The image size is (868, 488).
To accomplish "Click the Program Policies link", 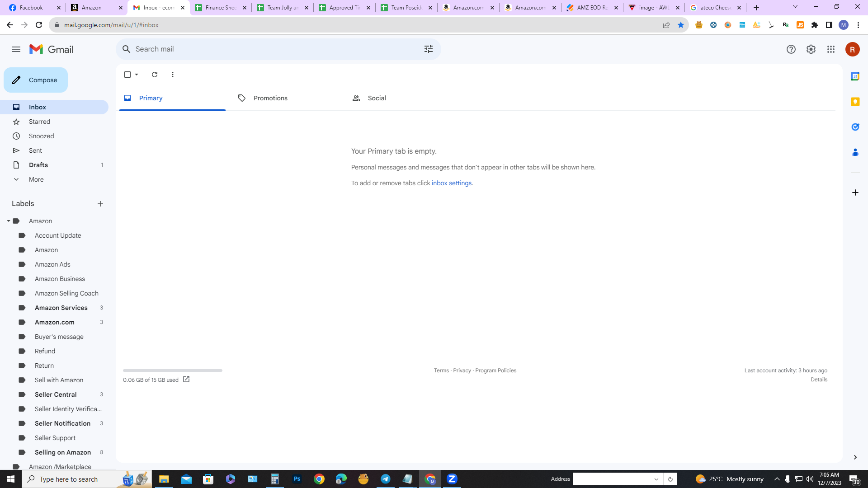I will pos(495,371).
